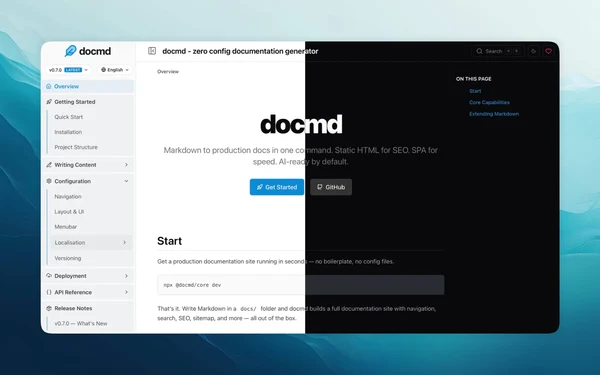
Task: Click the large docmd hero title
Action: click(301, 124)
